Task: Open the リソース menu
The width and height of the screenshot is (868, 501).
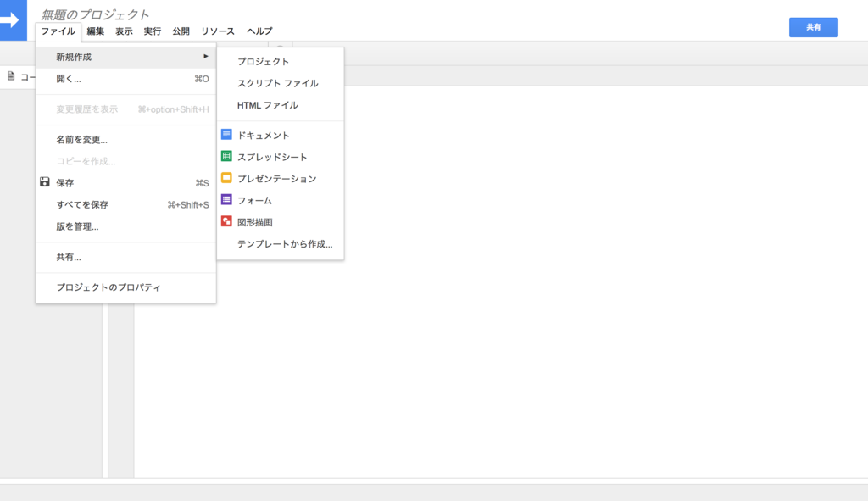Action: tap(217, 31)
